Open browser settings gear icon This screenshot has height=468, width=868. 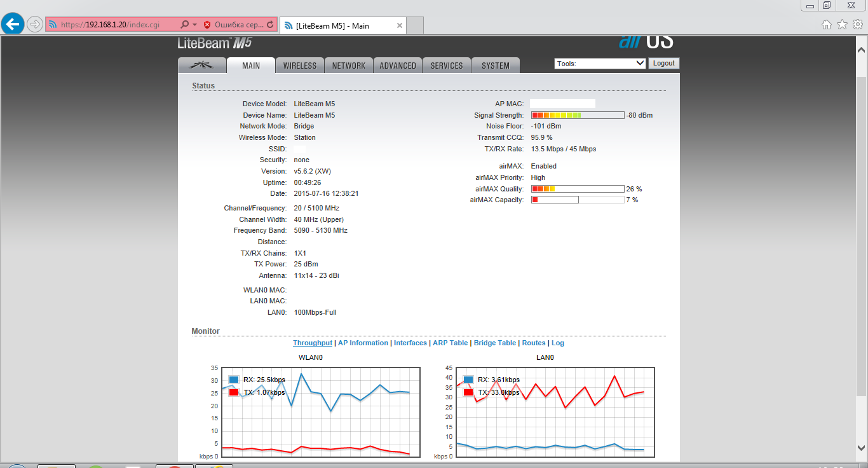pos(857,25)
